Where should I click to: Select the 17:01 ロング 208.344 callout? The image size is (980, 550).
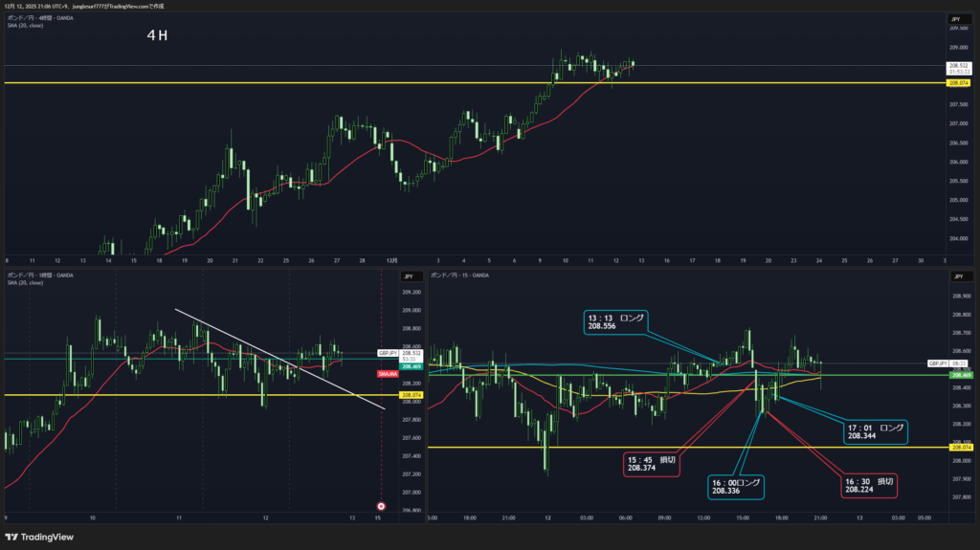tap(876, 430)
